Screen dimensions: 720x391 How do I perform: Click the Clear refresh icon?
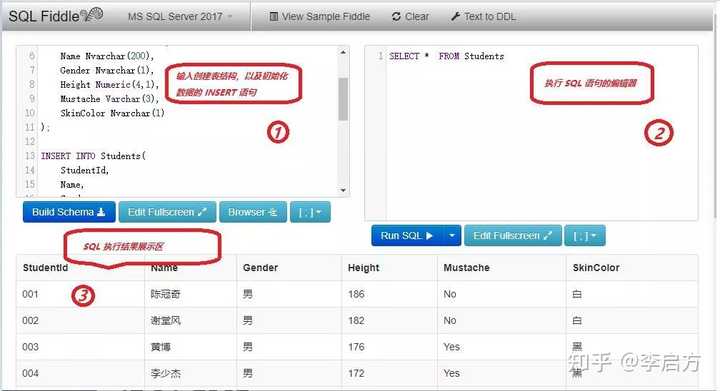[396, 17]
